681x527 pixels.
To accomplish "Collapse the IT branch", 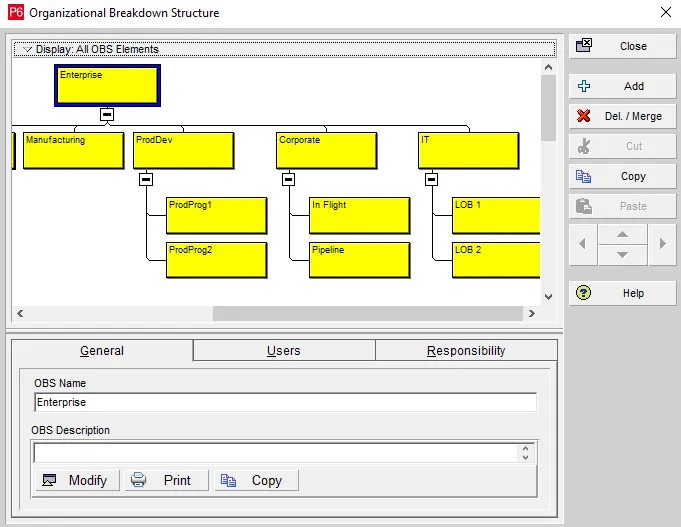I will [x=431, y=179].
